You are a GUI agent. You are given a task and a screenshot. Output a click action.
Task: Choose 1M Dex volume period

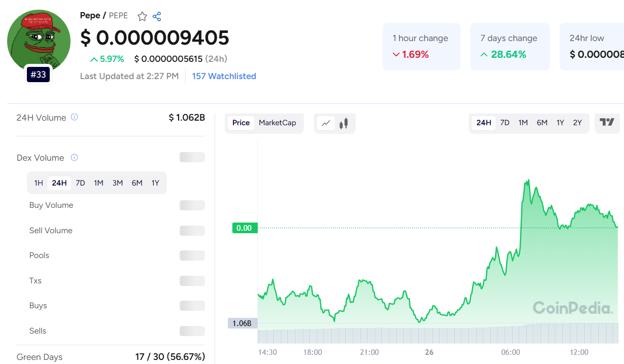coord(98,183)
